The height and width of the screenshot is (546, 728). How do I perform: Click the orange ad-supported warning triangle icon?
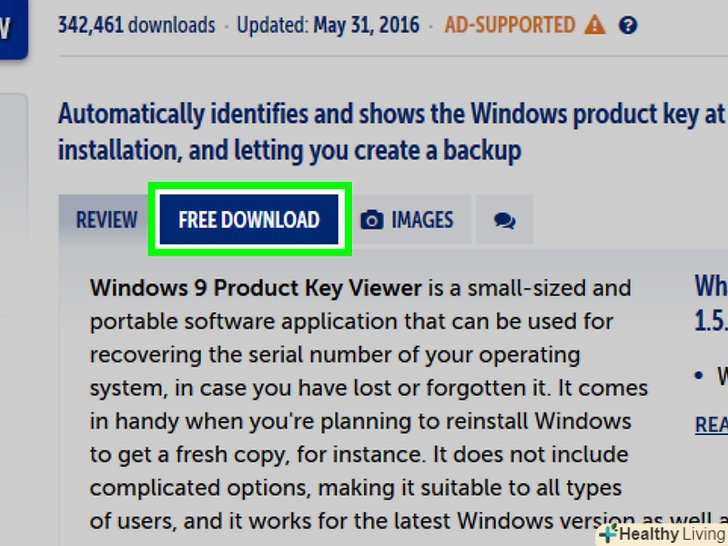coord(595,25)
